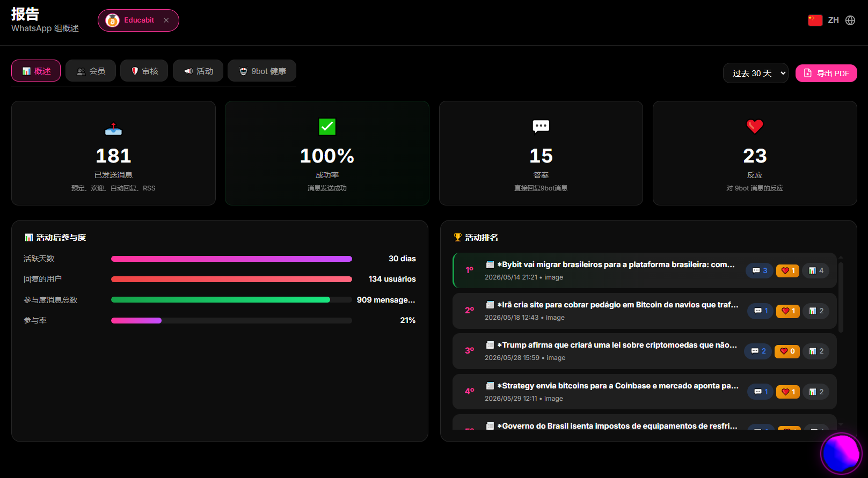Screen dimensions: 868x478
Task: Click the 2026/05/14 21:21 timestamp
Action: pos(510,277)
